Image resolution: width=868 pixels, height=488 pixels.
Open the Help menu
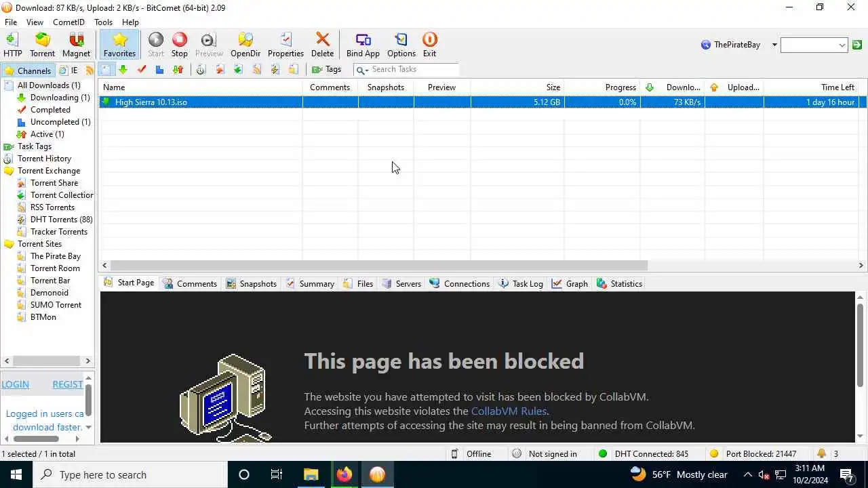130,22
